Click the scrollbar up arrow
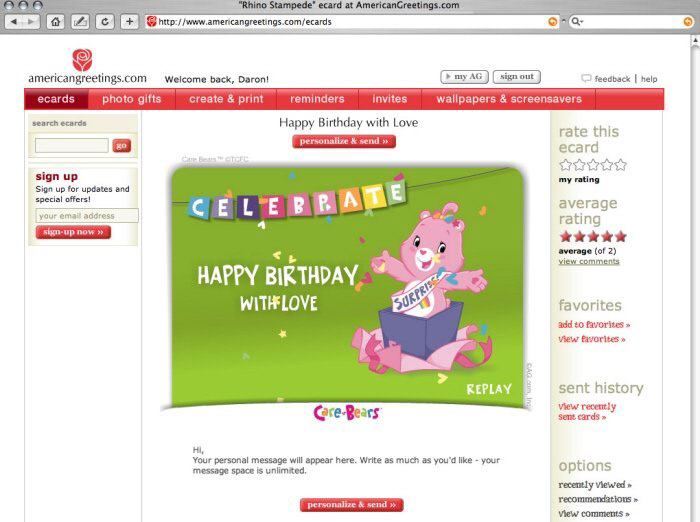 (x=695, y=40)
